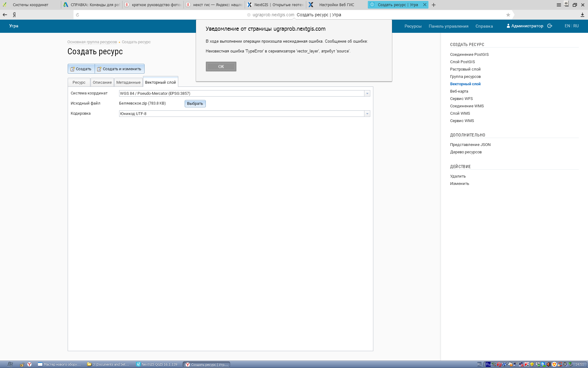Expand the Система координат dropdown
588x368 pixels.
(x=367, y=94)
